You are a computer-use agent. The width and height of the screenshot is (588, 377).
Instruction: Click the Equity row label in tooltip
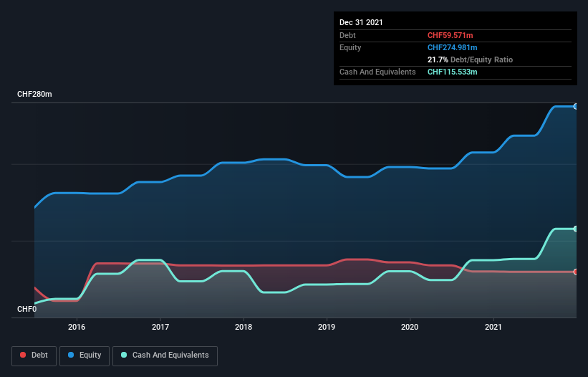[x=350, y=47]
